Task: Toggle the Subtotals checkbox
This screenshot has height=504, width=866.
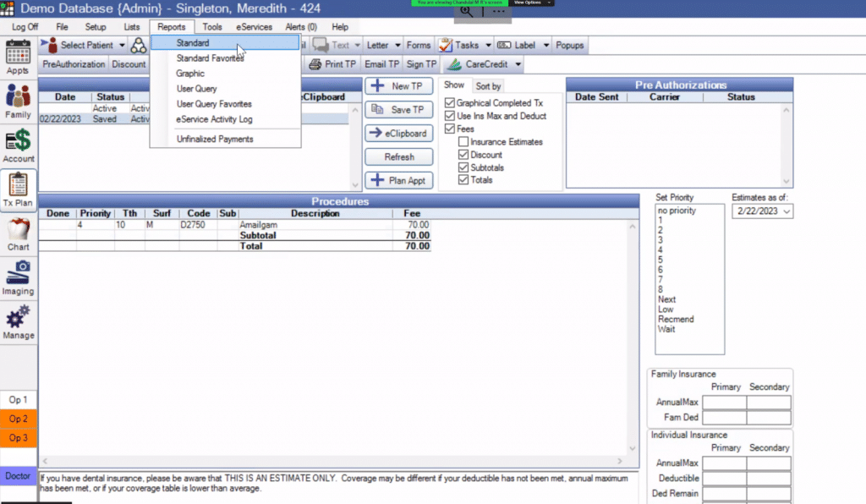Action: (x=463, y=167)
